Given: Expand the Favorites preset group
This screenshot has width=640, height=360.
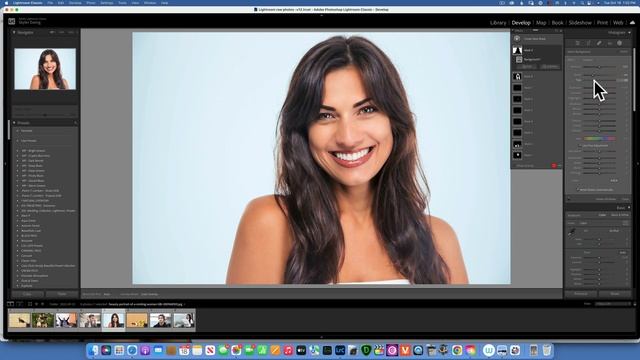Looking at the screenshot, I should (18, 131).
